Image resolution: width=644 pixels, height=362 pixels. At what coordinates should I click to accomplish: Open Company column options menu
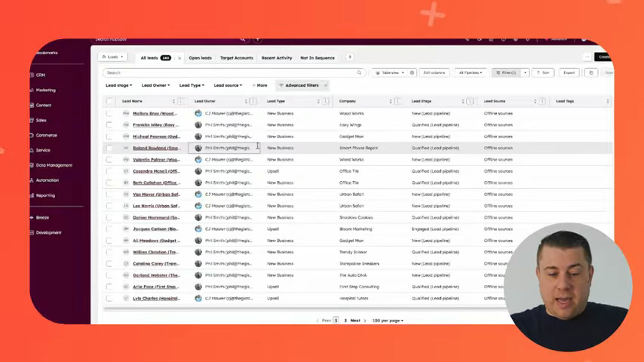tap(397, 101)
